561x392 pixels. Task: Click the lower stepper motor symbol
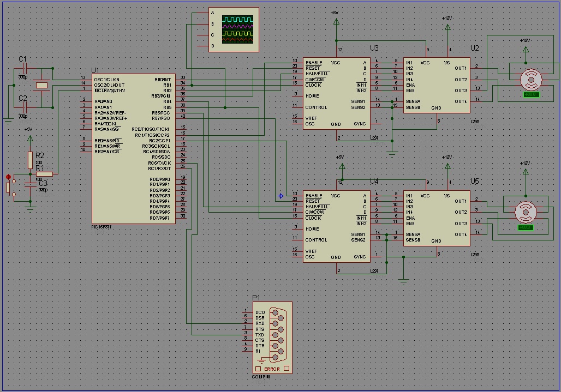point(526,212)
